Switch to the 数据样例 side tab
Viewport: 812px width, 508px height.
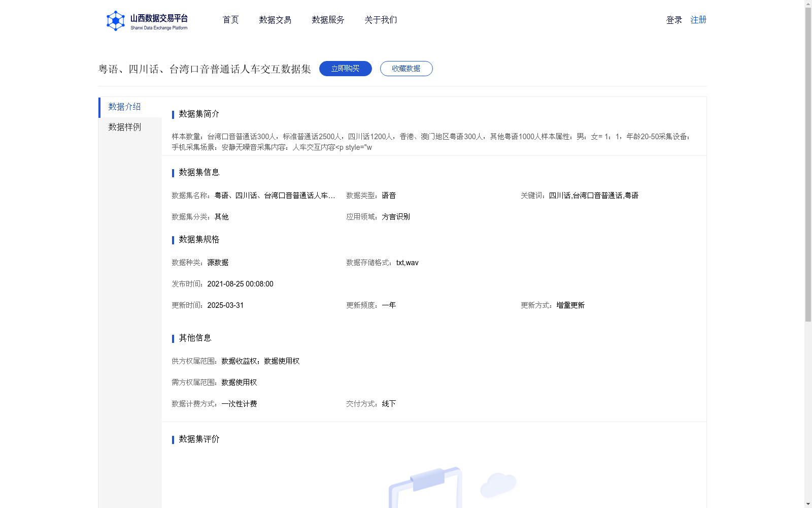(x=130, y=127)
